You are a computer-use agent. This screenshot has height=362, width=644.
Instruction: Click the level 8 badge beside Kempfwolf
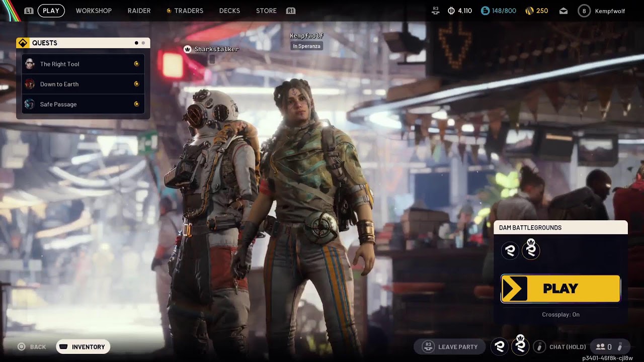(584, 11)
